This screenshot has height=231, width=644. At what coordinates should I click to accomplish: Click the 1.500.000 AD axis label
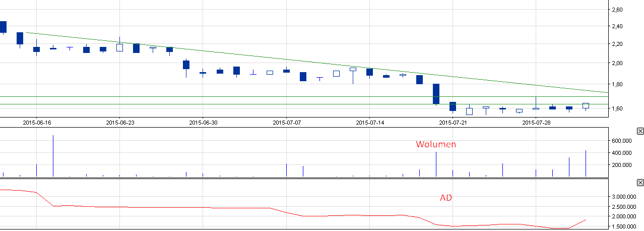[624, 227]
